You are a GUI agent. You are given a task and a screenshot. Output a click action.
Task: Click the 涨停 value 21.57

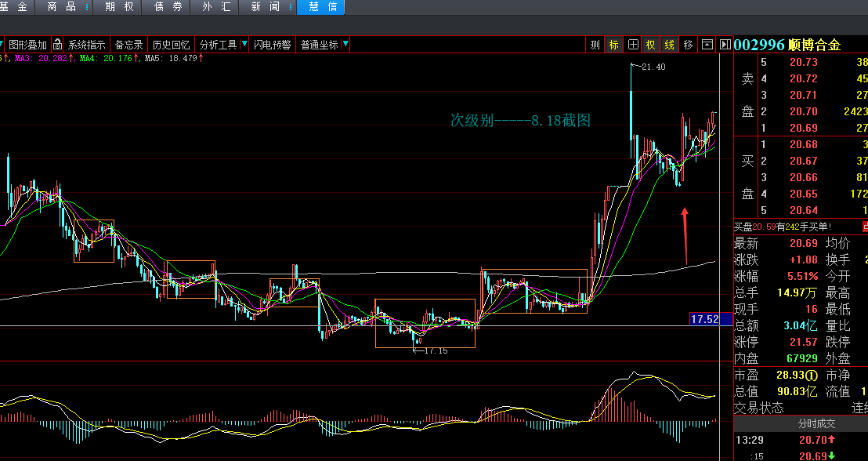[803, 343]
